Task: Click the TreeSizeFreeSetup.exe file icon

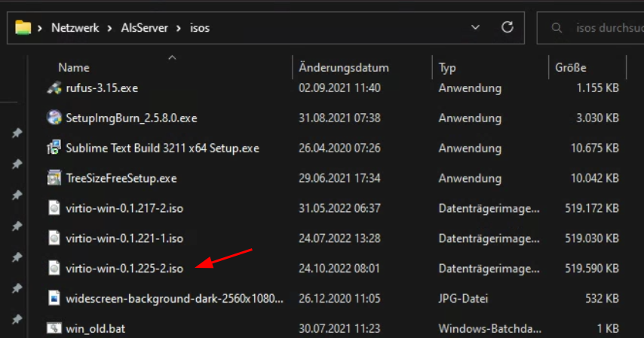Action: (54, 178)
